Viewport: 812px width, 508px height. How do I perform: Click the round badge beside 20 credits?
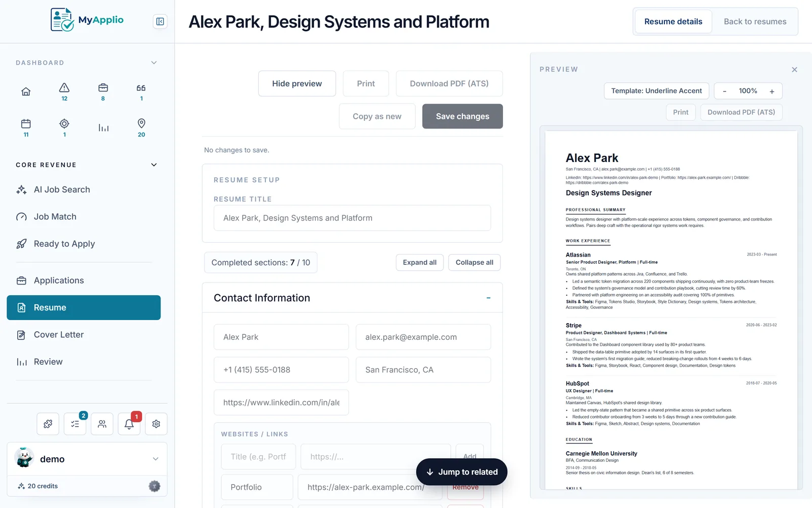154,486
